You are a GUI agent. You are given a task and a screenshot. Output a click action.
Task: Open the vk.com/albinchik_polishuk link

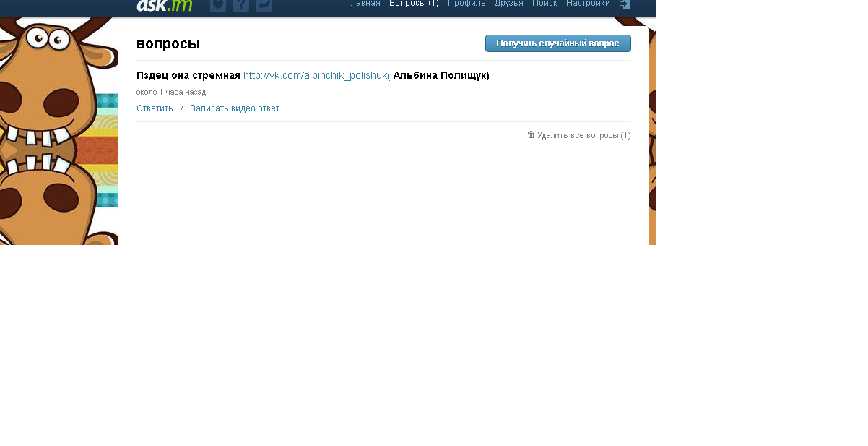(317, 75)
